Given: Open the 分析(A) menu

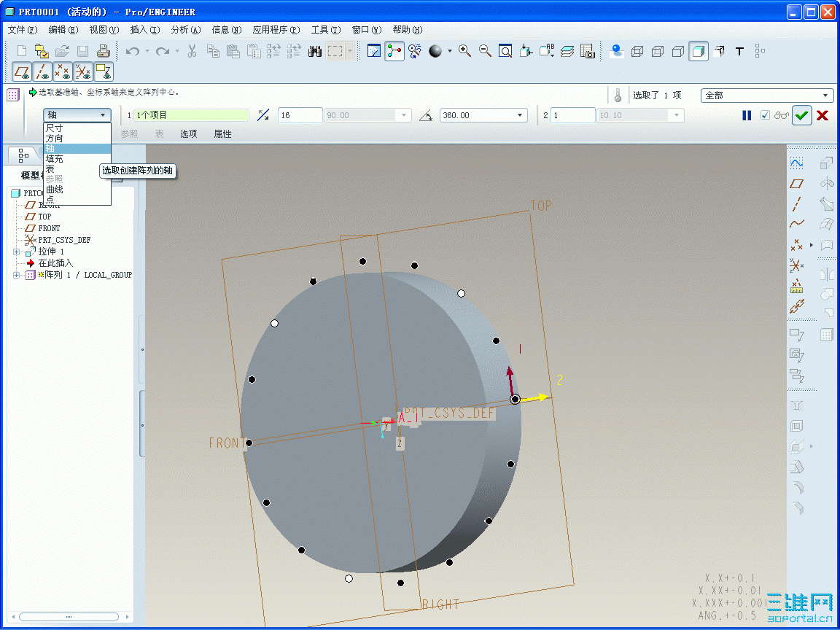Looking at the screenshot, I should click(x=185, y=30).
